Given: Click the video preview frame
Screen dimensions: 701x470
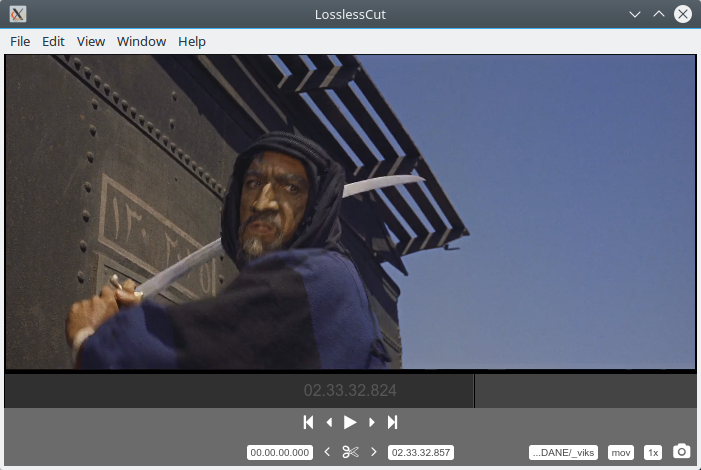Looking at the screenshot, I should click(350, 212).
